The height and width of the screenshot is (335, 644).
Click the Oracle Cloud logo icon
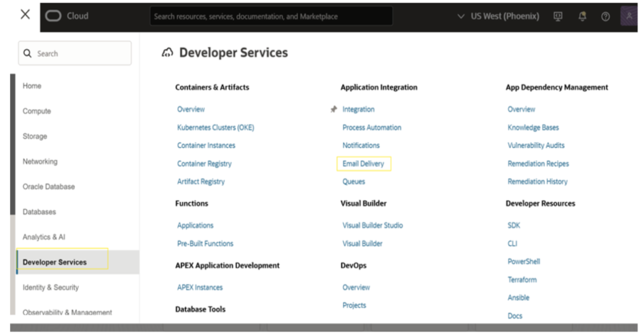53,16
